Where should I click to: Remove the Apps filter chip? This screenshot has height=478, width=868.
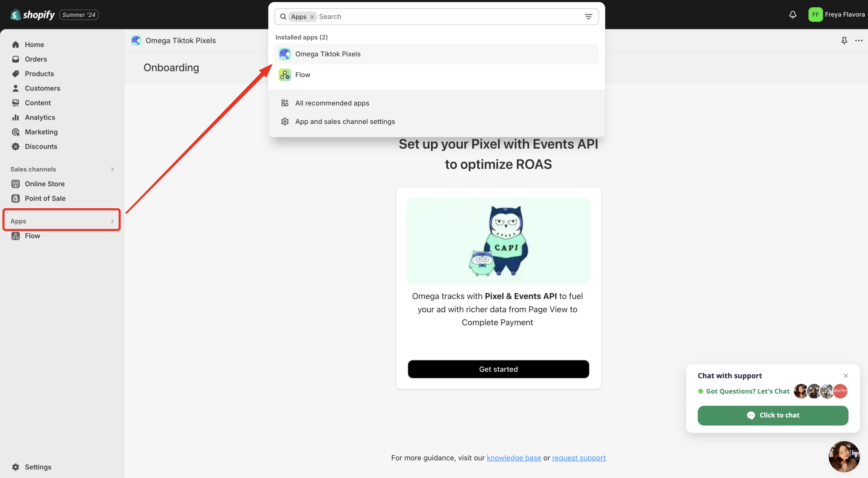click(x=312, y=17)
